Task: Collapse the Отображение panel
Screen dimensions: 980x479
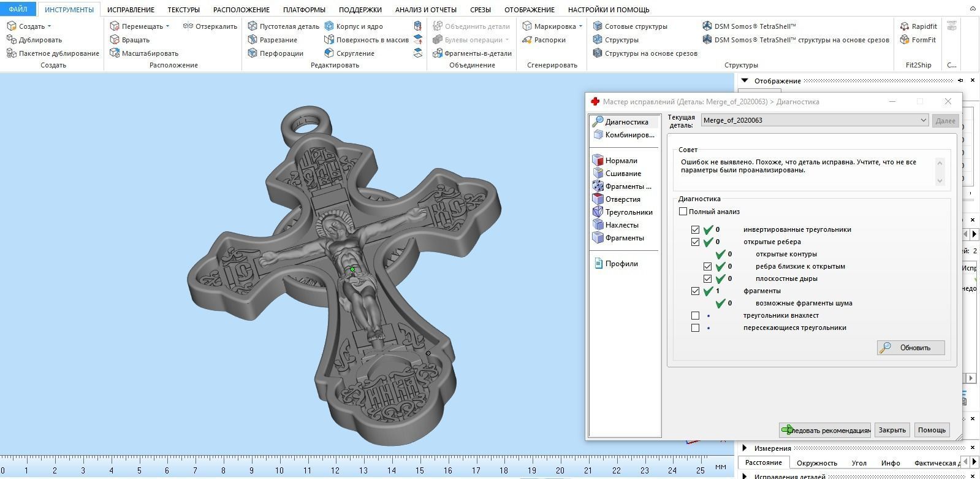Action: [745, 80]
